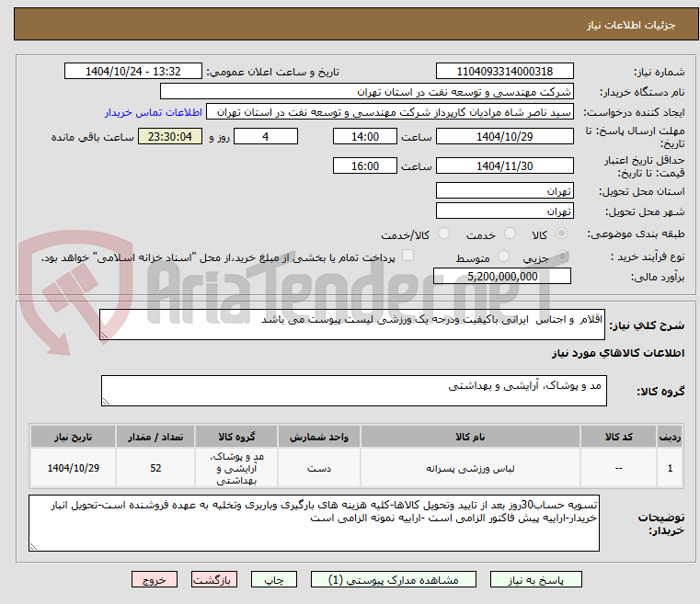
Task: Open اطلاعات تماس خریدار contact link
Action: (154, 112)
